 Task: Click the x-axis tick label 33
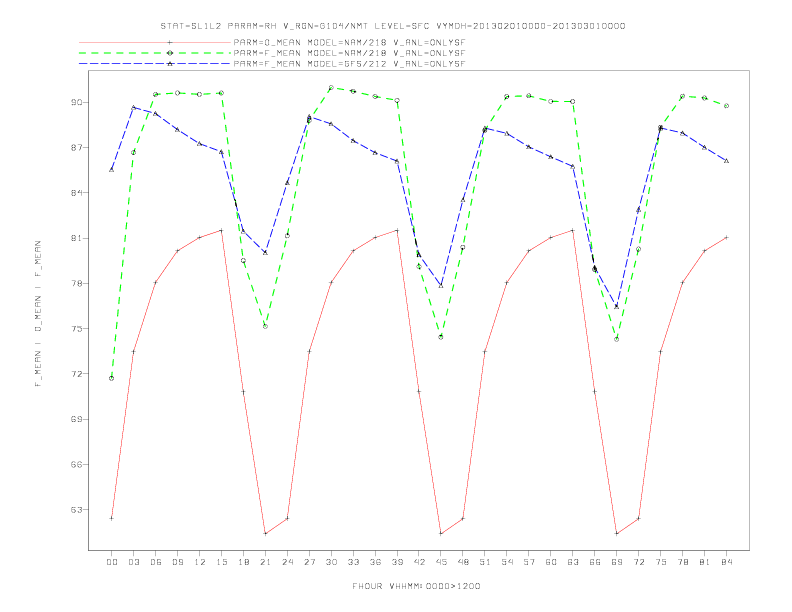[x=353, y=562]
